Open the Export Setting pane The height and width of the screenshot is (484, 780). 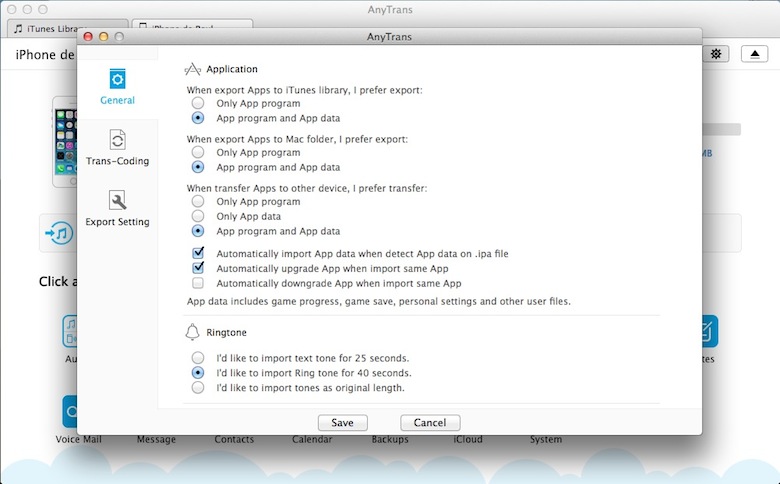pyautogui.click(x=117, y=208)
